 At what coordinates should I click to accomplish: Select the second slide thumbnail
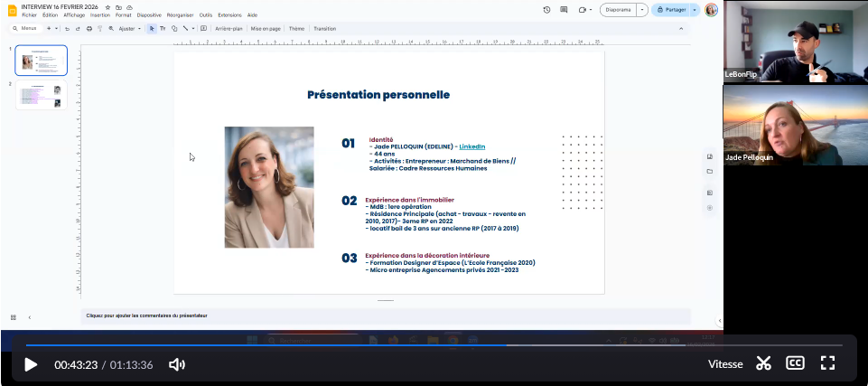tap(42, 96)
